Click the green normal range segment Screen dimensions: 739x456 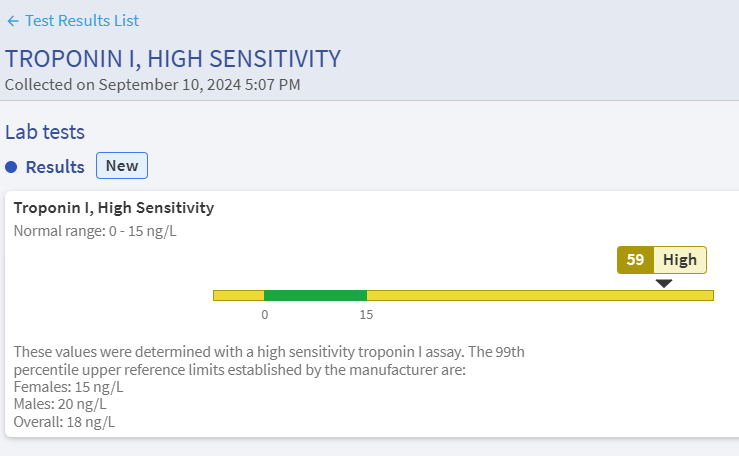(315, 295)
